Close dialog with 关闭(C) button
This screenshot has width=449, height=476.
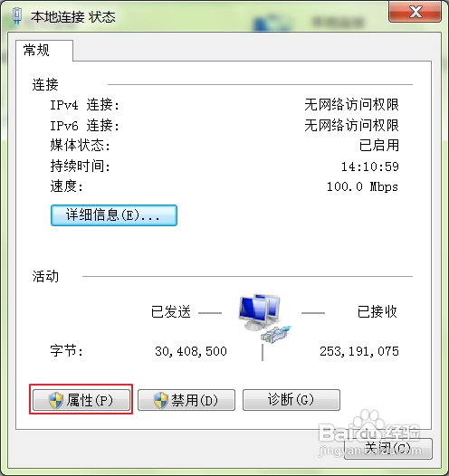click(x=388, y=448)
